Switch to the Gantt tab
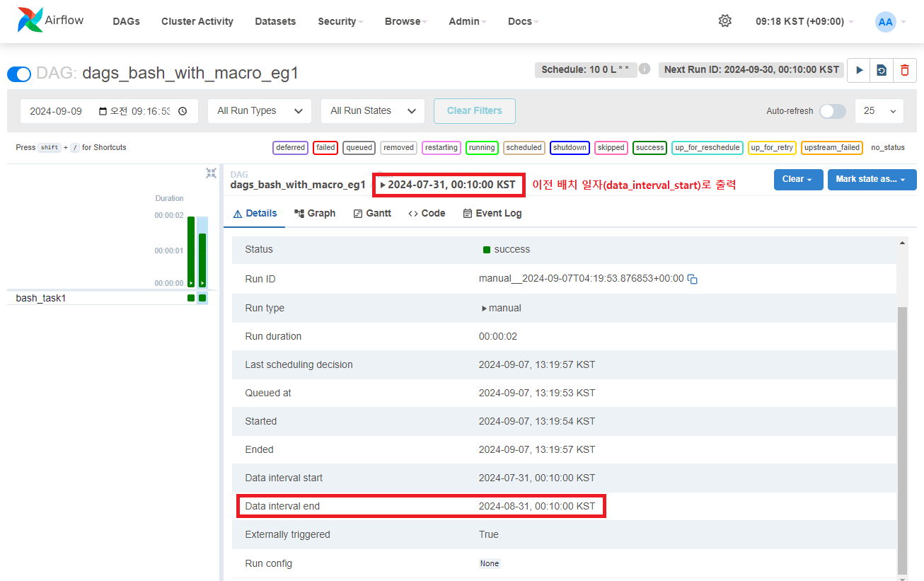The image size is (924, 581). 372,213
